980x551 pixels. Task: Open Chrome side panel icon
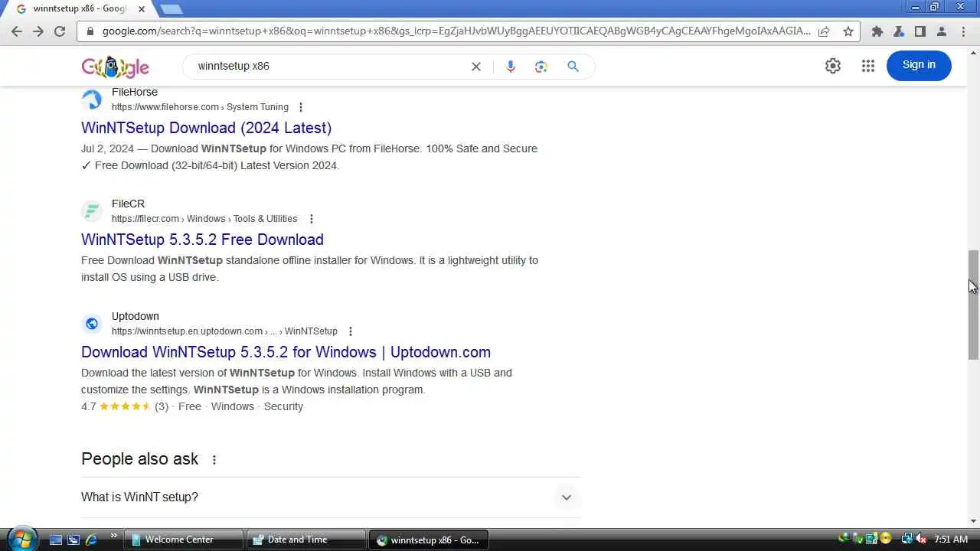tap(920, 31)
